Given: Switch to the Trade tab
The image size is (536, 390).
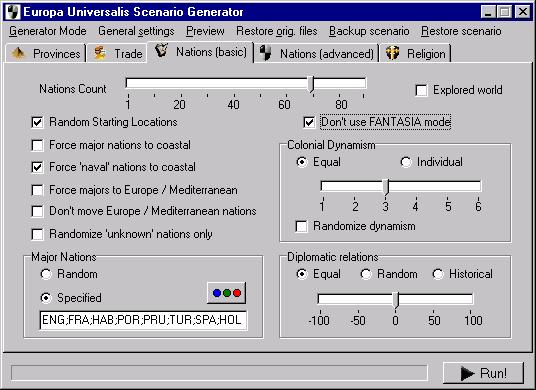Looking at the screenshot, I should tap(117, 53).
